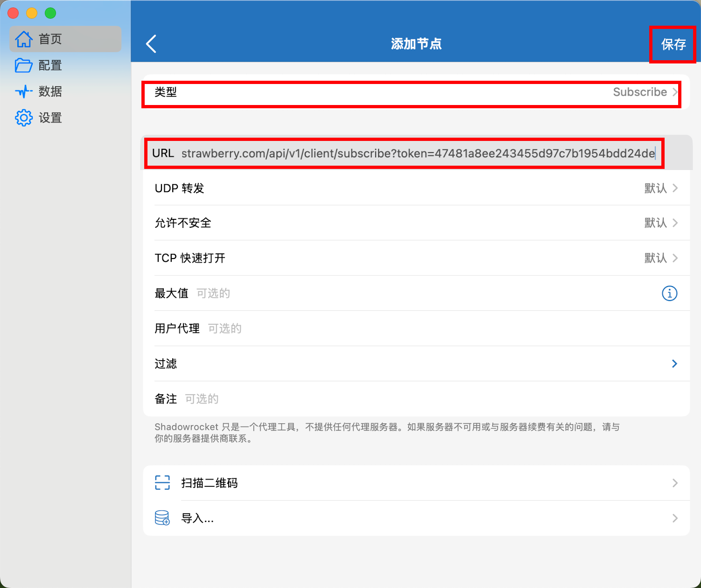
Task: Expand the TCP 快速打开 option
Action: click(x=416, y=258)
